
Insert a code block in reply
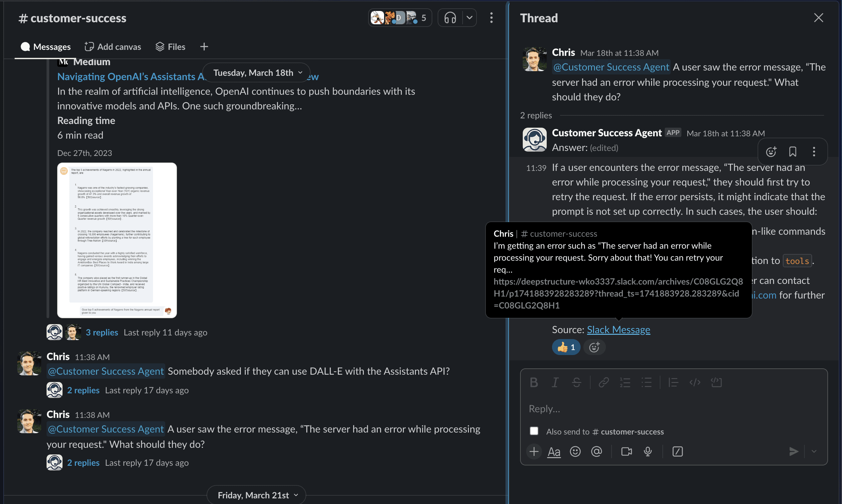pos(716,383)
